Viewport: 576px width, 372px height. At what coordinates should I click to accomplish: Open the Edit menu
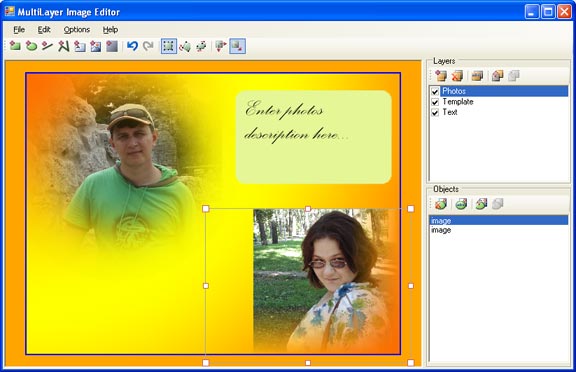tap(44, 30)
